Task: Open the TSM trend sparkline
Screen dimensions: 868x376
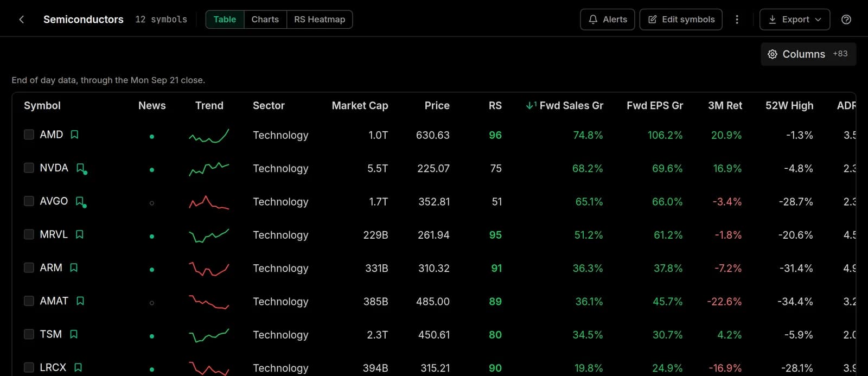Action: pyautogui.click(x=209, y=335)
